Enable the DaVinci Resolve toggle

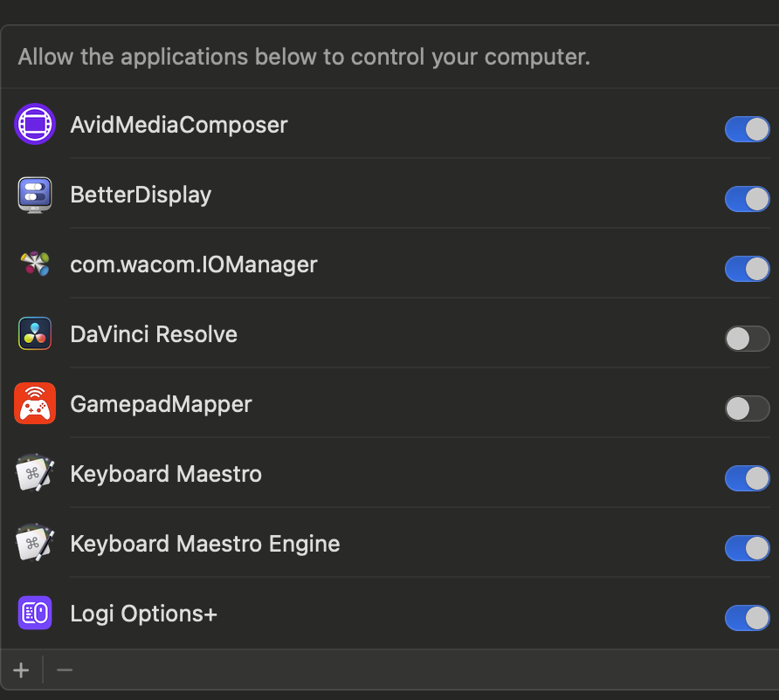click(748, 339)
